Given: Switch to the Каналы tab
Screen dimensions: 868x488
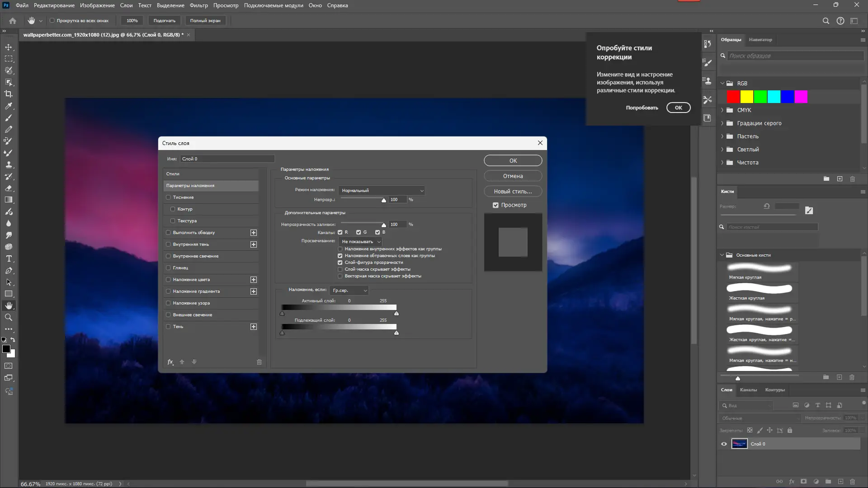Looking at the screenshot, I should click(x=748, y=390).
